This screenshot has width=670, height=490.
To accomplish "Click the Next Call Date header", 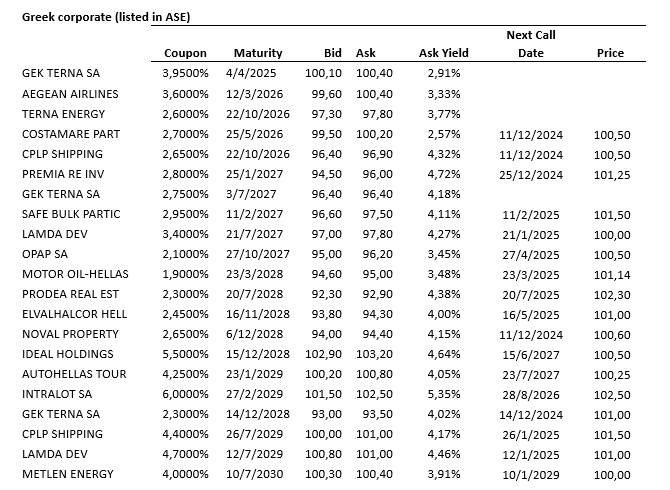I will point(531,44).
